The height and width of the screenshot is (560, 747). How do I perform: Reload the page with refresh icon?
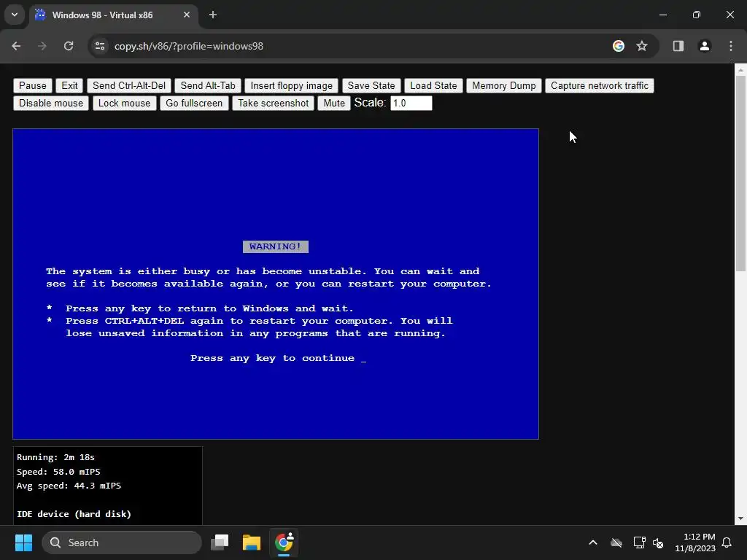[x=69, y=46]
